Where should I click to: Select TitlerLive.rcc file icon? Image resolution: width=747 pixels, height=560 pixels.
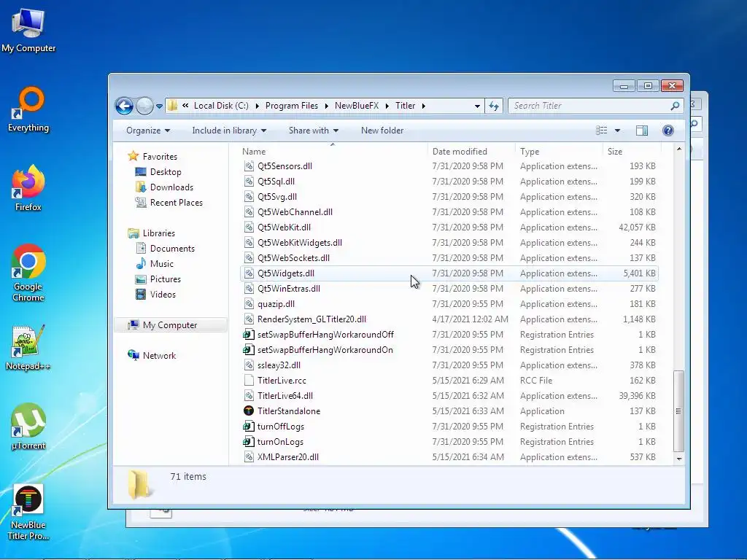pos(249,381)
